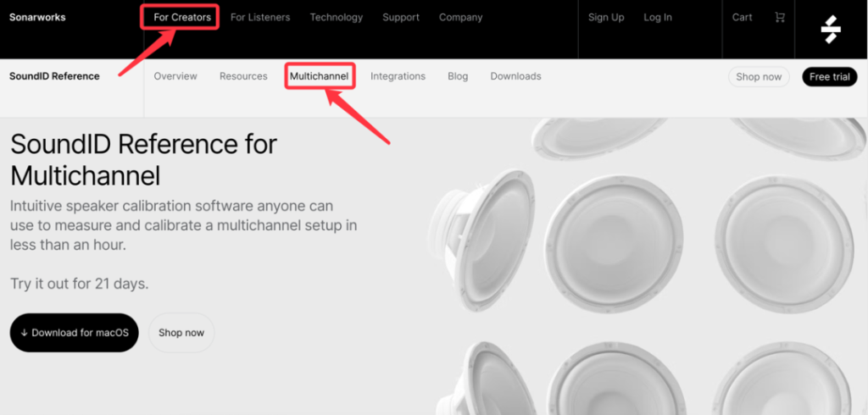This screenshot has height=415, width=868.
Task: Open the Company menu item
Action: [460, 18]
